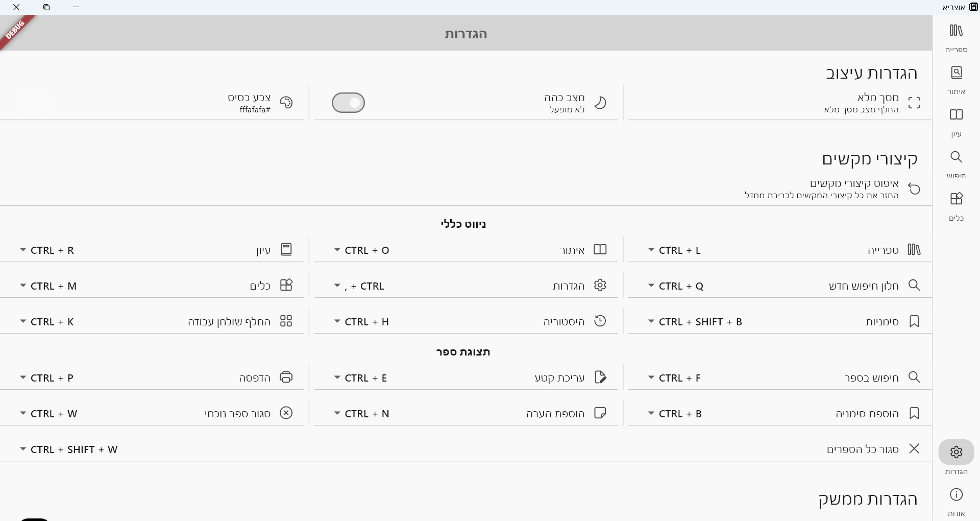
Task: Click the אודות (About) info icon
Action: (956, 495)
